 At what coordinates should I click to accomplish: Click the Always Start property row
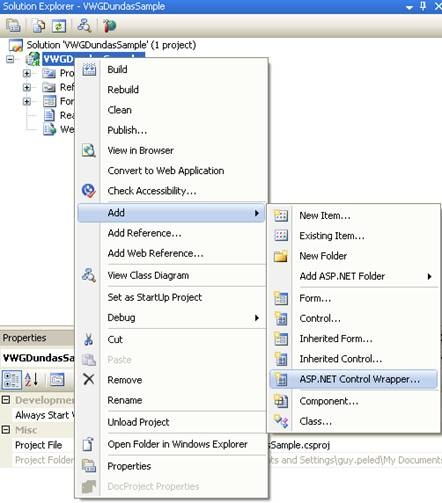pos(43,415)
